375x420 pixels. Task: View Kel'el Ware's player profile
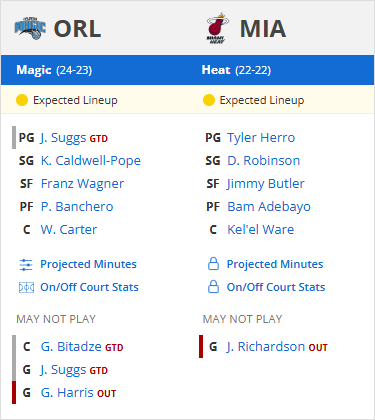(x=261, y=230)
